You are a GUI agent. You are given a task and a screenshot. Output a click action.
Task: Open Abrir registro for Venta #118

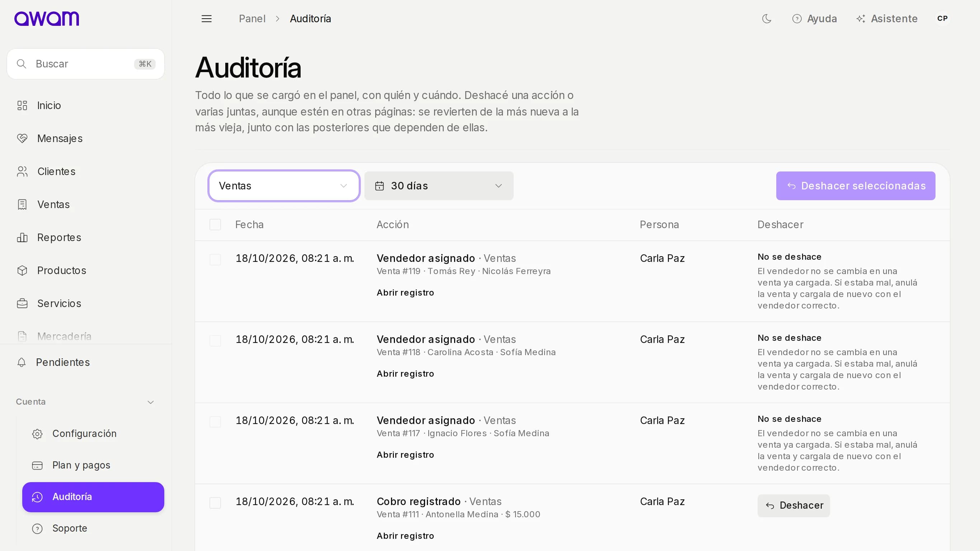405,374
